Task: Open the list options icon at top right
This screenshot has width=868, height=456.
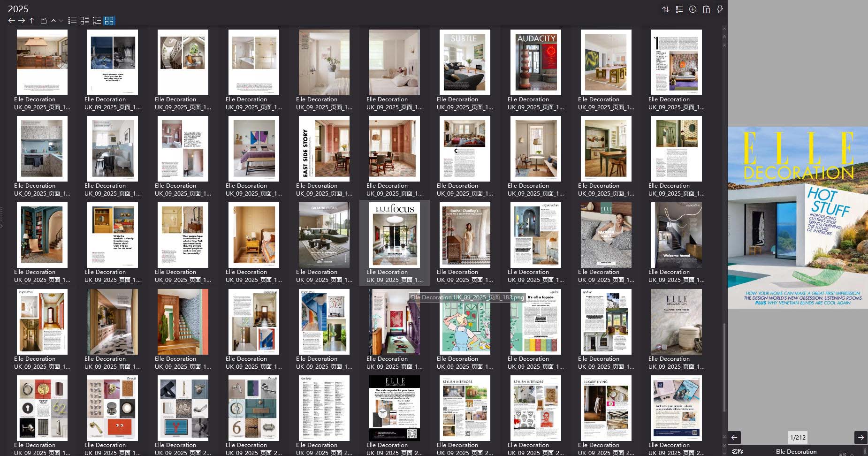Action: (x=679, y=9)
